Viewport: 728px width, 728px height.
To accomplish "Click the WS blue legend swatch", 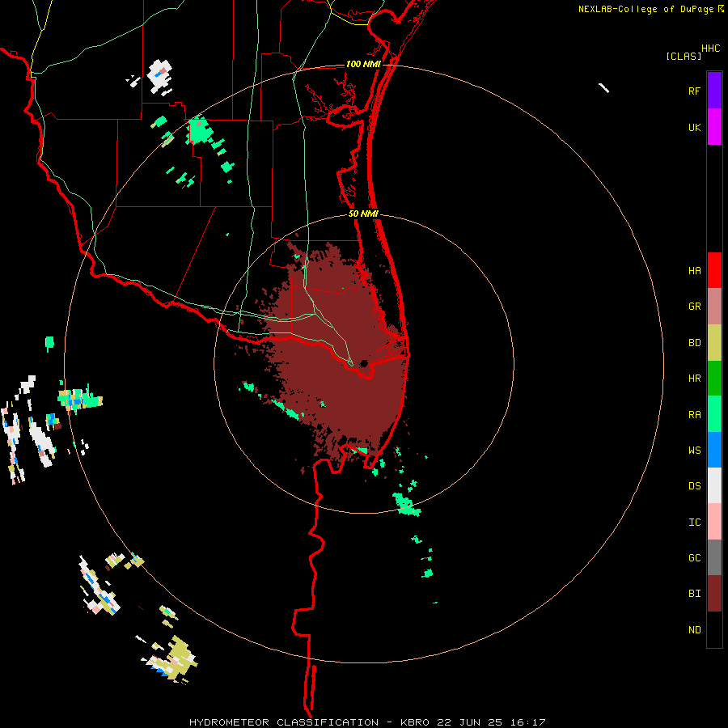I will click(714, 450).
